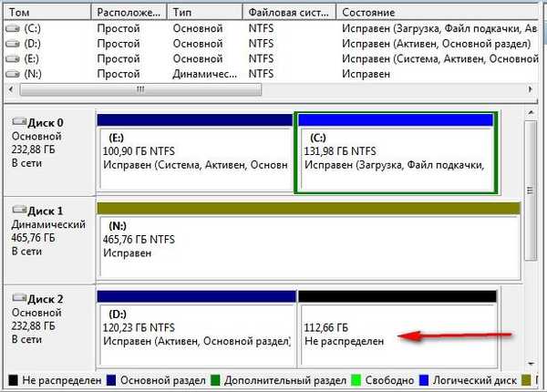Click the black Не распределен legend swatch

tap(13, 380)
